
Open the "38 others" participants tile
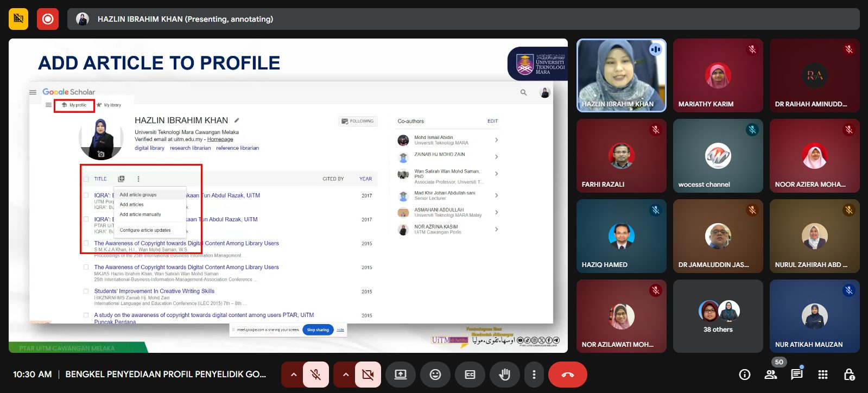[x=718, y=316]
